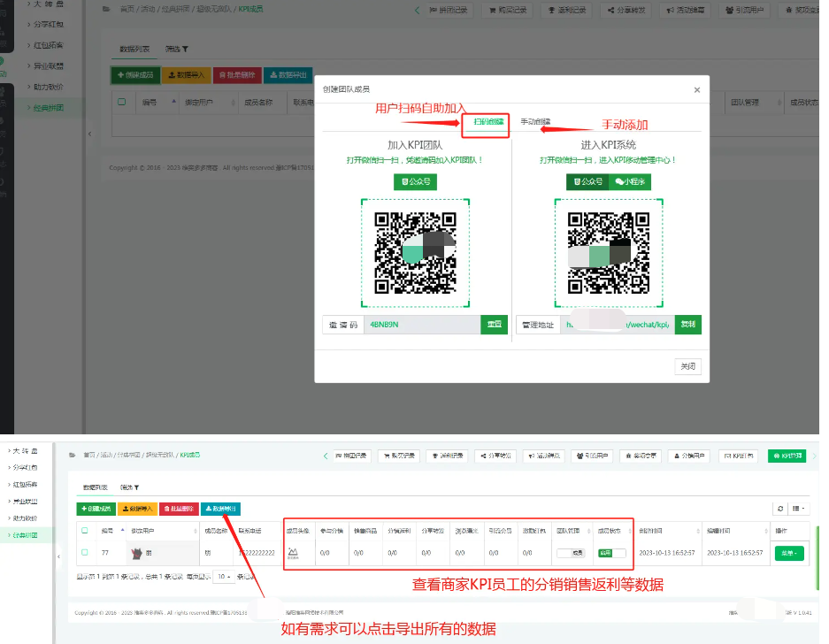Tick select-all checkbox in upper table header
829x644 pixels.
point(121,102)
